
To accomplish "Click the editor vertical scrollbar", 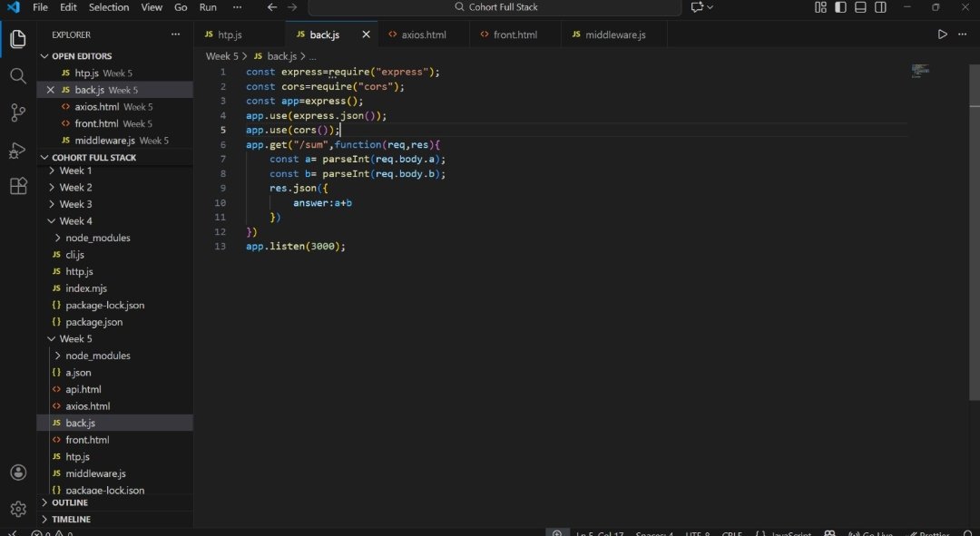I will [975, 232].
